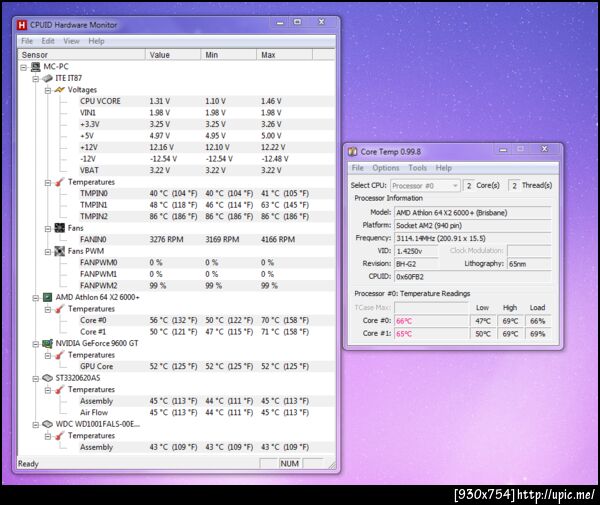Click the ITE IT87 chip icon
The height and width of the screenshot is (505, 600).
47,78
